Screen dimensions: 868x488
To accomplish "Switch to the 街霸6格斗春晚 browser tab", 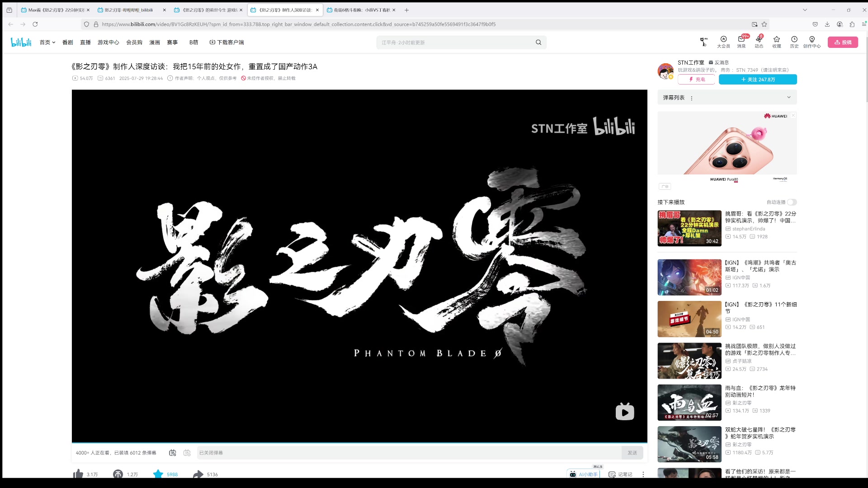I will (361, 10).
